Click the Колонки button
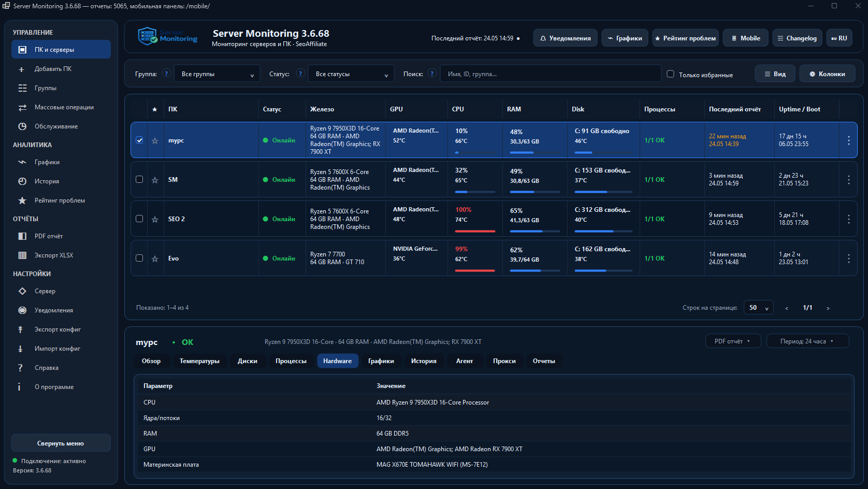 point(827,74)
